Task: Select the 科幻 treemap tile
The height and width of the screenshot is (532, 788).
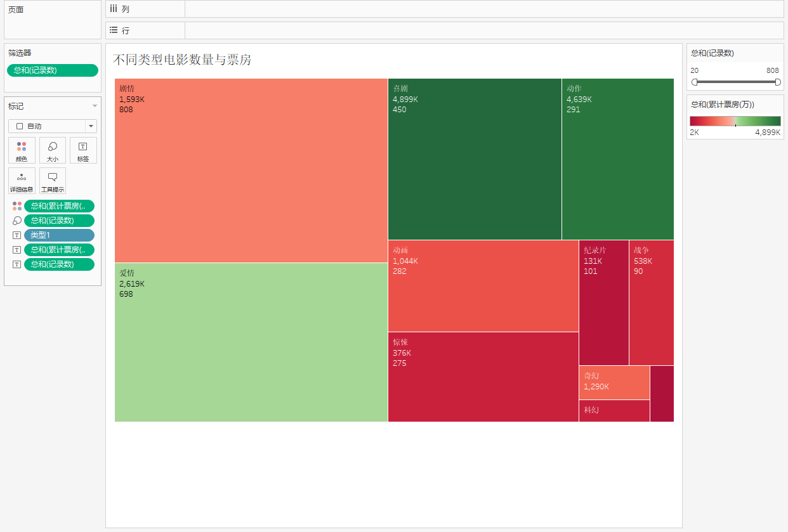Action: (614, 411)
